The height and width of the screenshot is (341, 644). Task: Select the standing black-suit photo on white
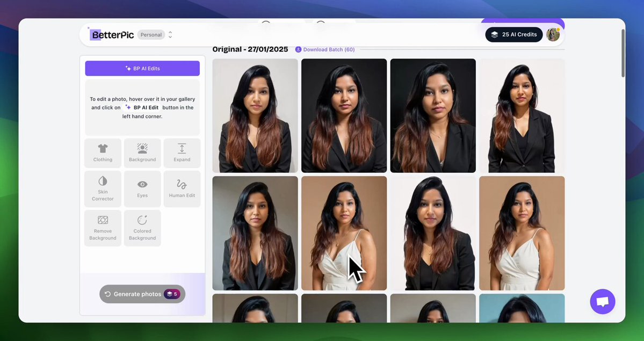point(522,115)
